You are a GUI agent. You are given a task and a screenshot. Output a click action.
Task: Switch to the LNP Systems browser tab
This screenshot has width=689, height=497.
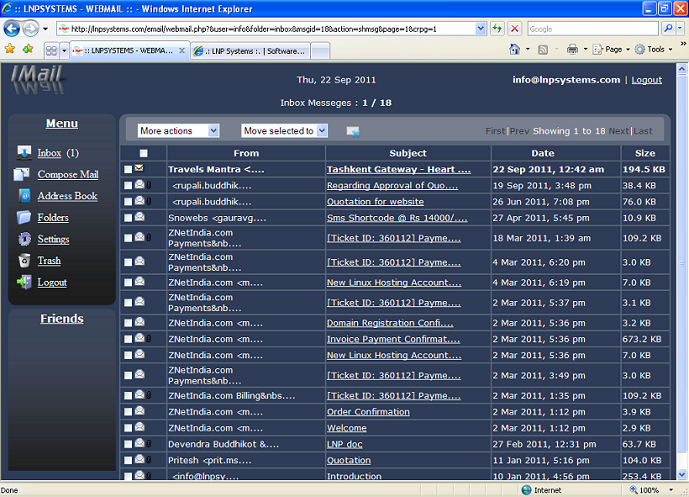[x=248, y=49]
